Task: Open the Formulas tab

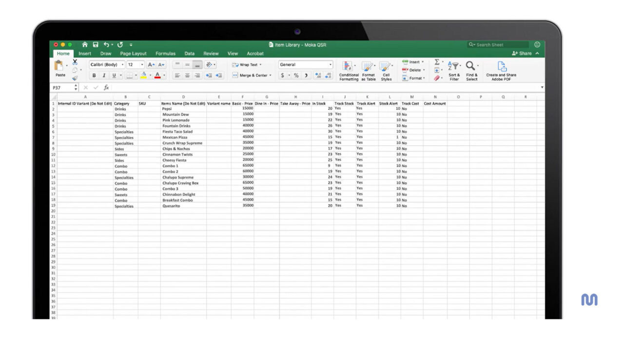Action: (x=165, y=54)
